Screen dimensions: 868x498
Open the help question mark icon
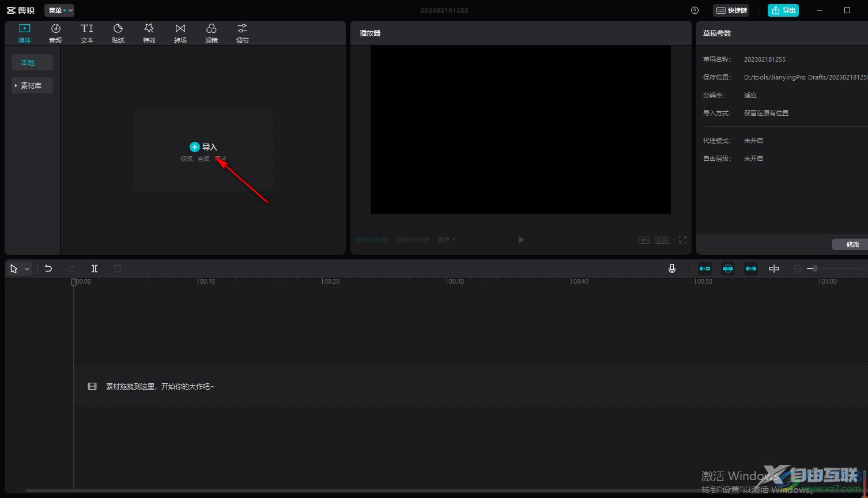pos(695,10)
